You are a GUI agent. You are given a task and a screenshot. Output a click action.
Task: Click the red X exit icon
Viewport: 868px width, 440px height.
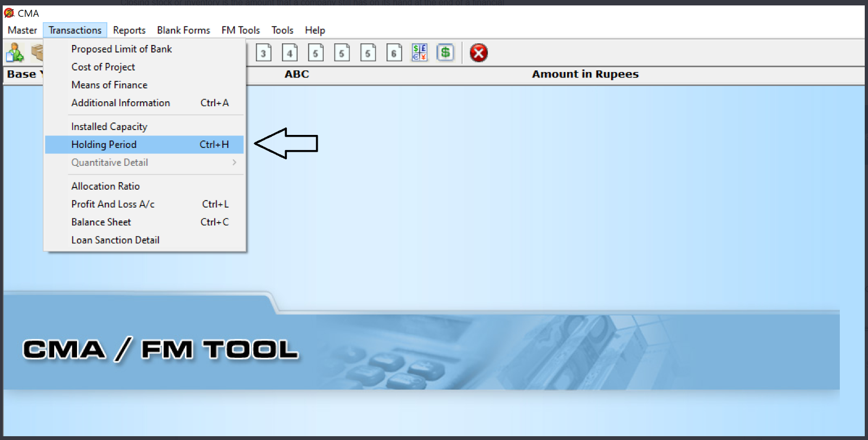coord(478,53)
